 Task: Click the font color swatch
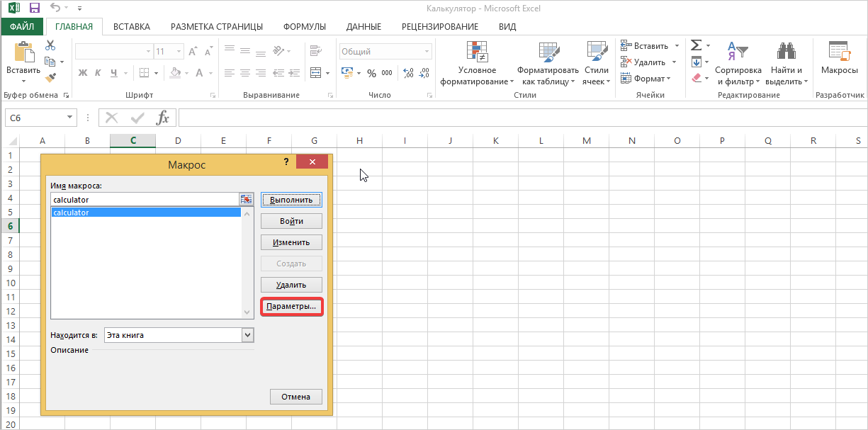[199, 73]
